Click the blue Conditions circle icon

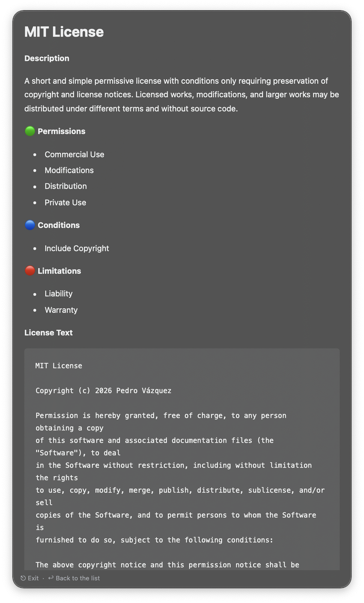pos(30,225)
